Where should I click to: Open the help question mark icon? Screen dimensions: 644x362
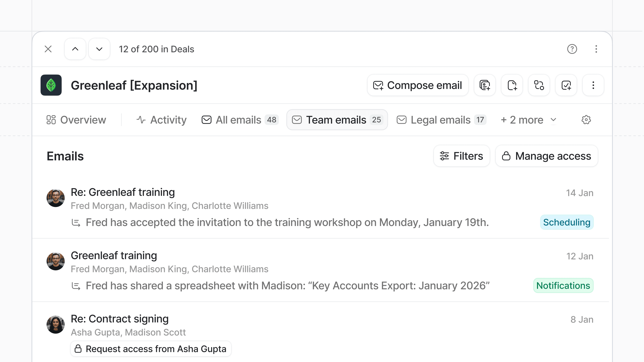point(572,49)
